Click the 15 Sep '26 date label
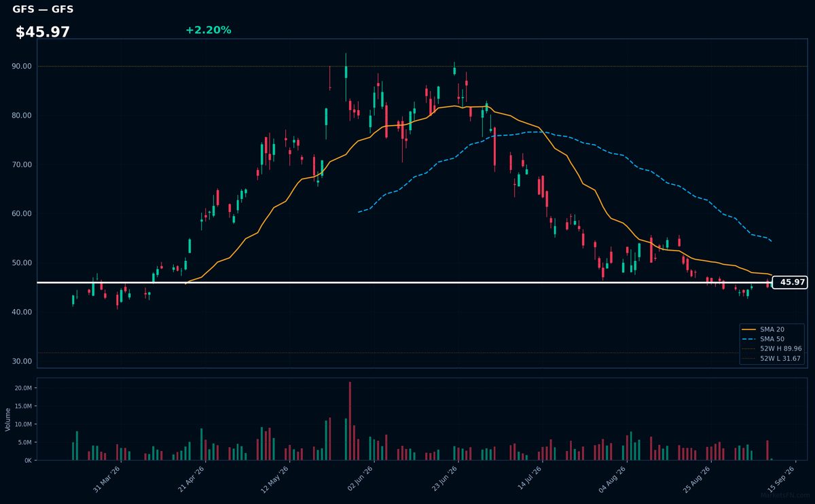Viewport: 815px width, 504px height. [x=782, y=478]
